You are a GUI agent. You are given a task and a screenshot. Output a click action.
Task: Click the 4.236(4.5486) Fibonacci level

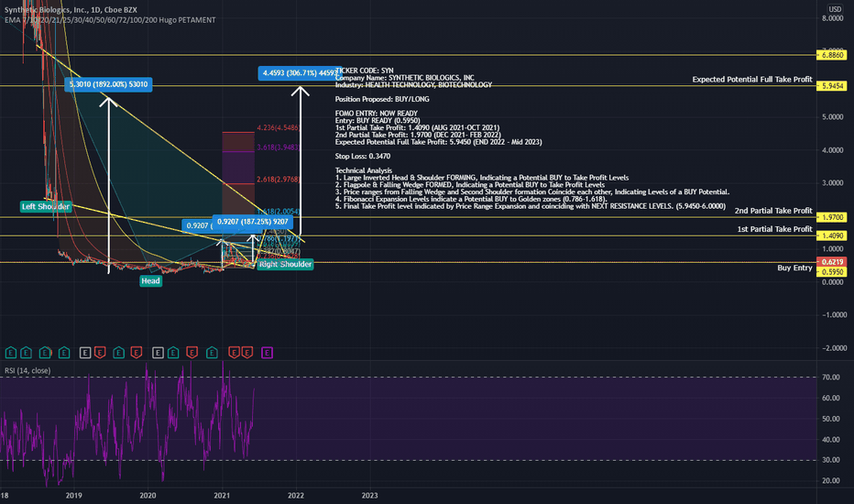click(279, 128)
